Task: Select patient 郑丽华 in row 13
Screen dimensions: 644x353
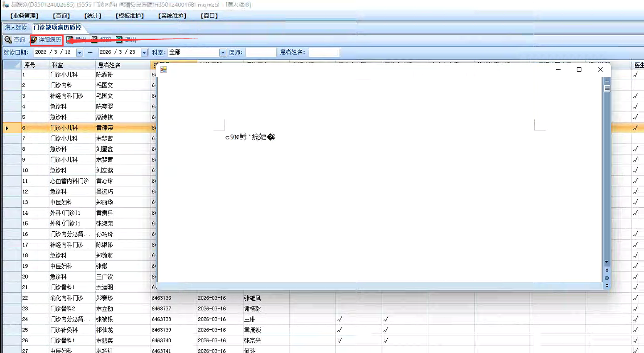Action: [x=104, y=203]
